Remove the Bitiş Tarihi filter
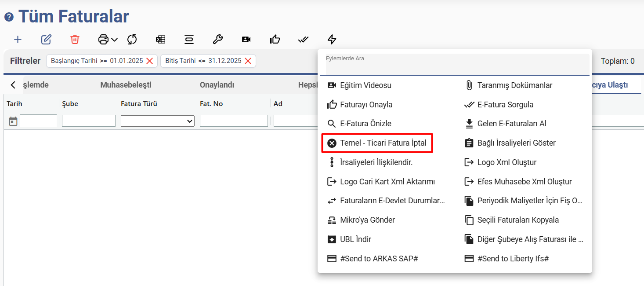Image resolution: width=644 pixels, height=286 pixels. pos(248,61)
